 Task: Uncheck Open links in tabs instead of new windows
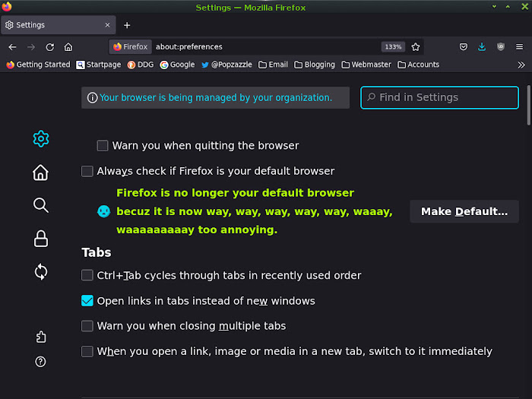[87, 301]
